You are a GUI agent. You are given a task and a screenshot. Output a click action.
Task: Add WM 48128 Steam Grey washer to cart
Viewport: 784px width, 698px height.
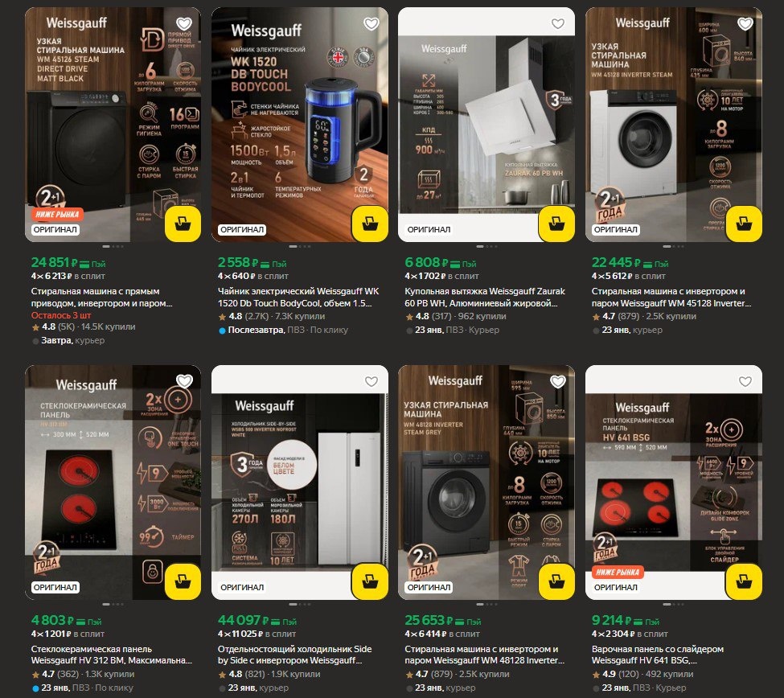pos(556,581)
